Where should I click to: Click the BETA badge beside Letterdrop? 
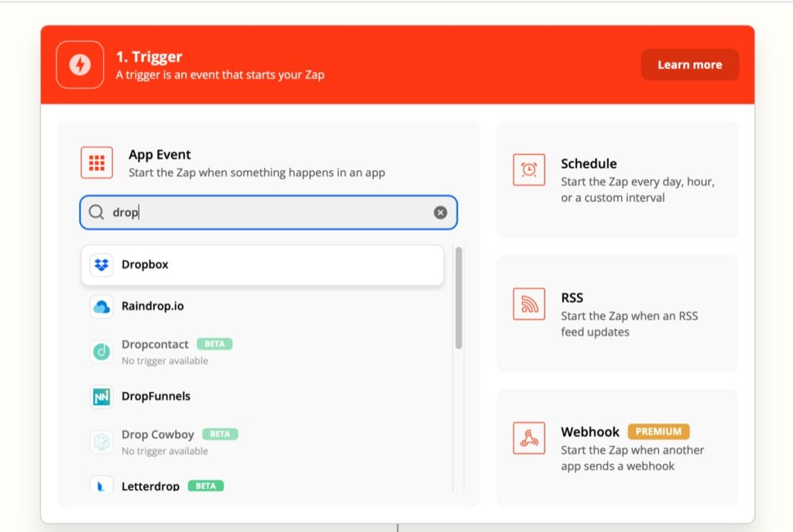(206, 486)
